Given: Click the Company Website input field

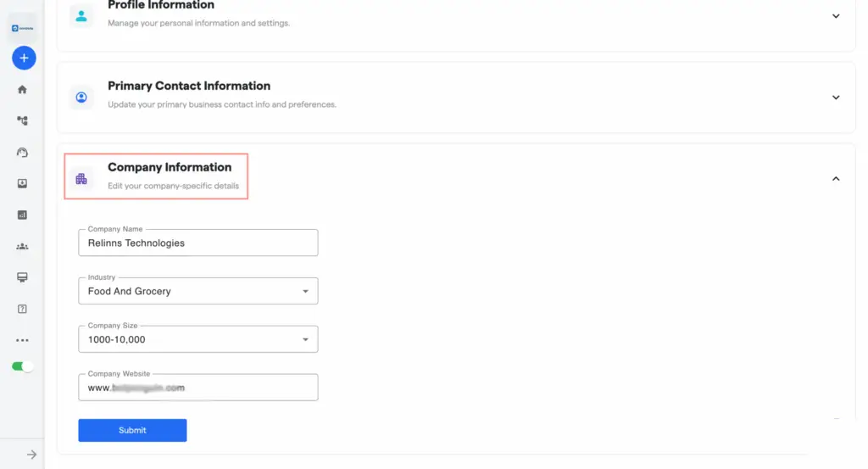Looking at the screenshot, I should pyautogui.click(x=198, y=388).
